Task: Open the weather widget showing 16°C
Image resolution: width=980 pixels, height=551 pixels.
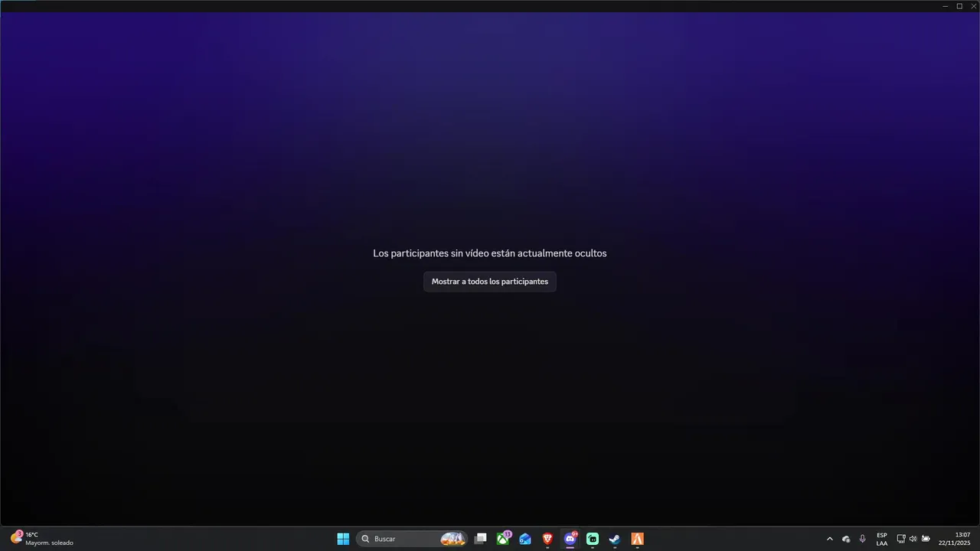Action: (x=42, y=539)
